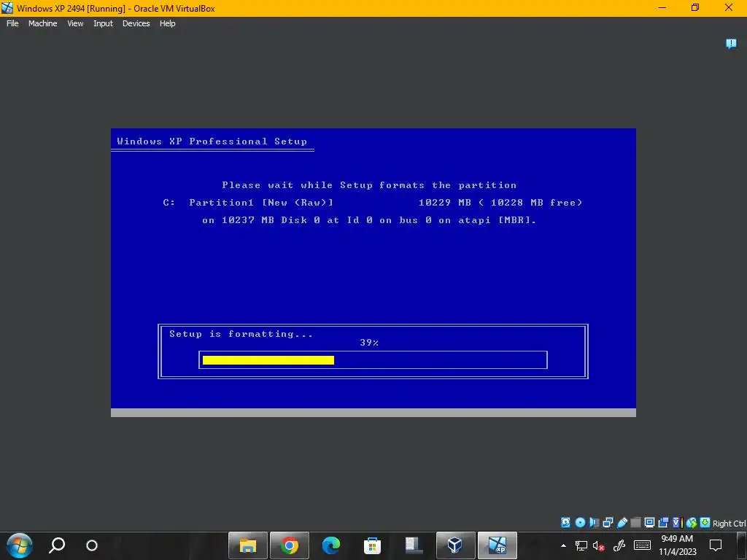
Task: Click the Right Ctrl host key label
Action: point(729,523)
